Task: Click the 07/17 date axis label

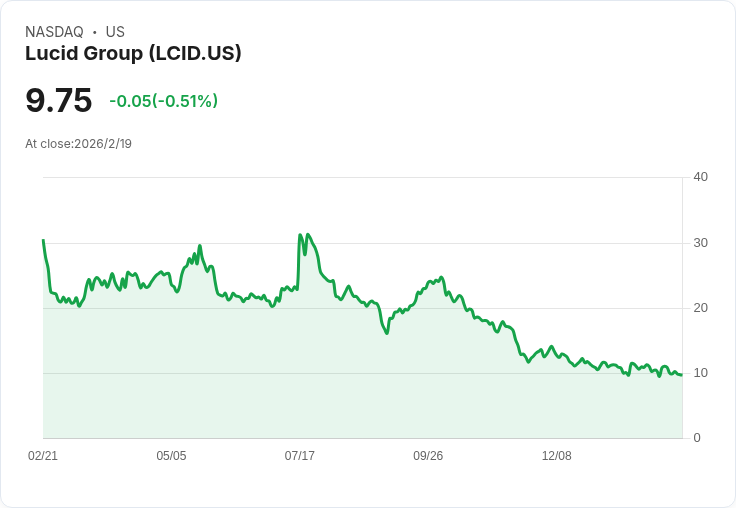Action: coord(299,455)
